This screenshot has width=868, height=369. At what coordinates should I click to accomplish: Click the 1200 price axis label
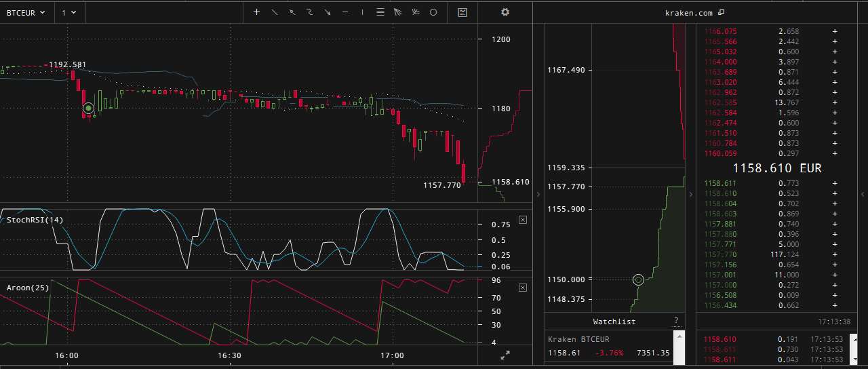(502, 39)
